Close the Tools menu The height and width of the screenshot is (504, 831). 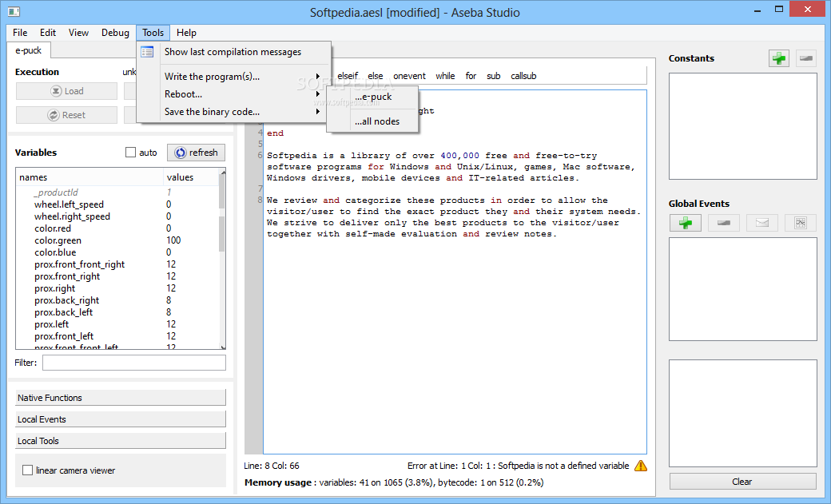(x=153, y=32)
